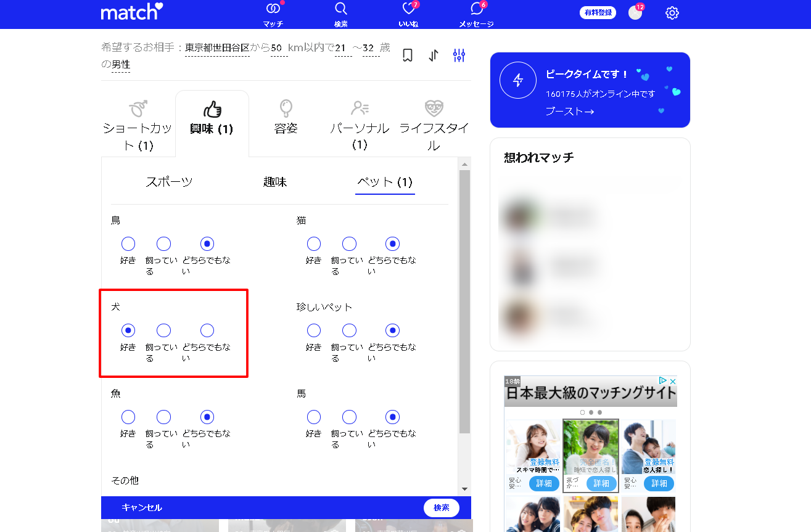The width and height of the screenshot is (811, 532).
Task: Select 好き for 鳥
Action: pos(128,244)
